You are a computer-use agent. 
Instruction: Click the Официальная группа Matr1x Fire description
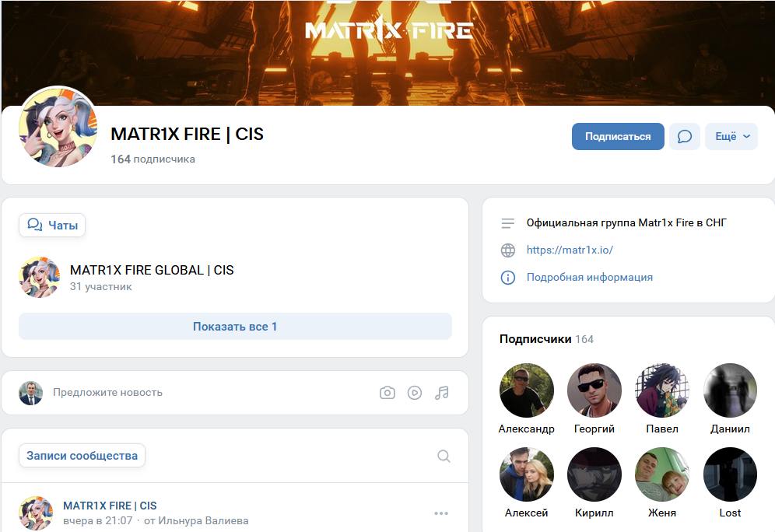click(626, 222)
